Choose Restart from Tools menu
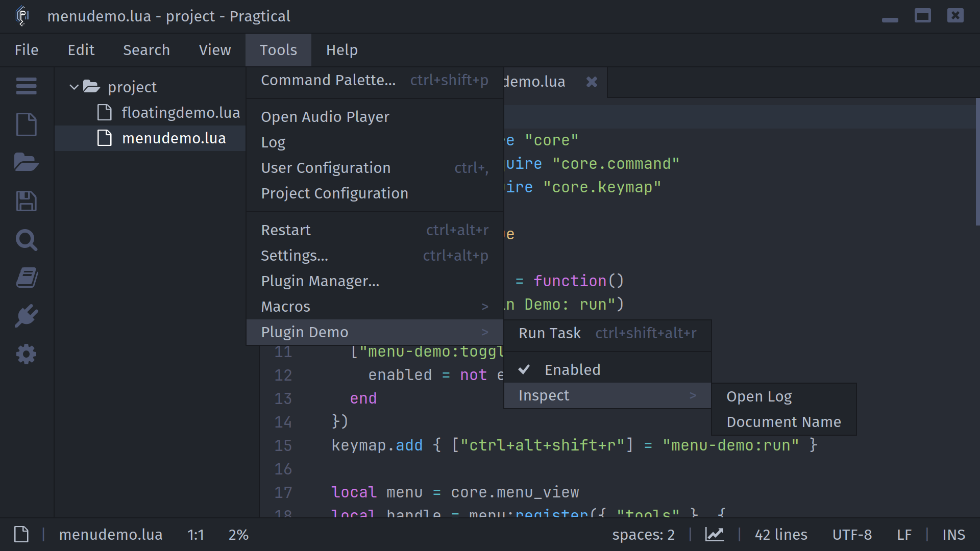 pos(375,230)
